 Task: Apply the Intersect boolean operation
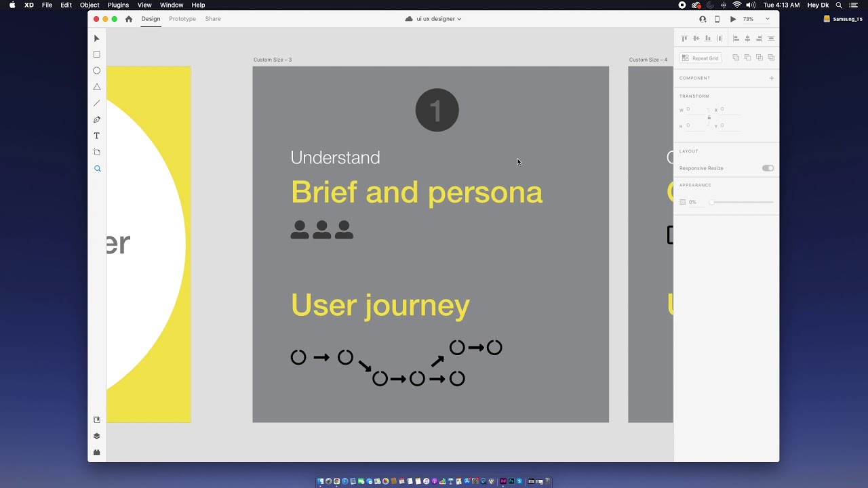[x=759, y=58]
